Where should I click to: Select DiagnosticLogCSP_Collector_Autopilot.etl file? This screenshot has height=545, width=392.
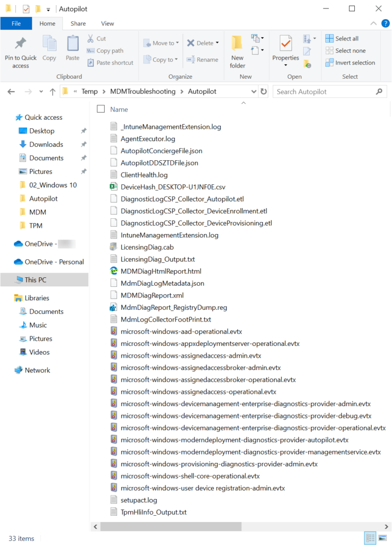[182, 199]
